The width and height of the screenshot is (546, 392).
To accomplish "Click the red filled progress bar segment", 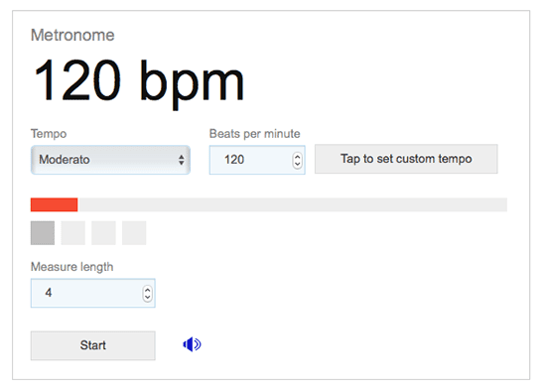I will 54,204.
